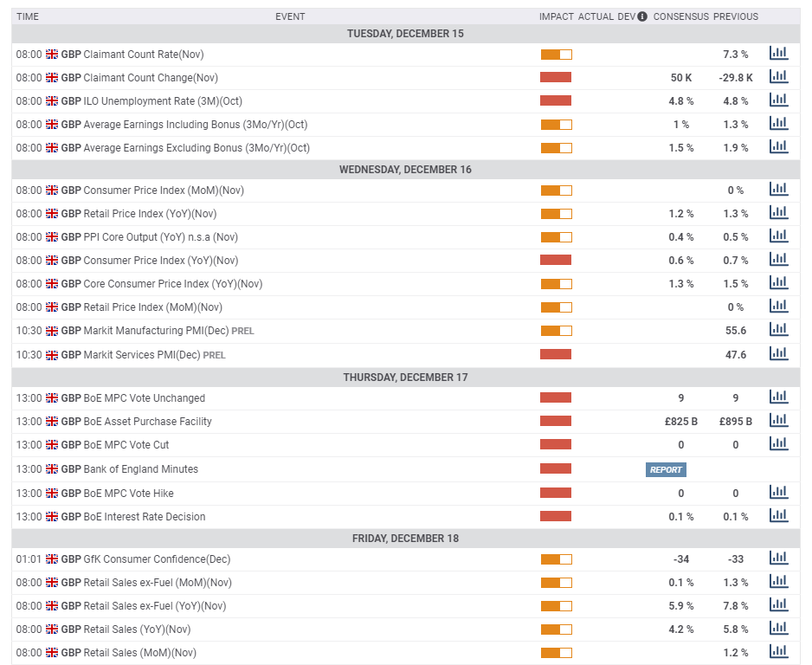Click red impact bar for Consumer Price Index (YoY)

click(556, 260)
